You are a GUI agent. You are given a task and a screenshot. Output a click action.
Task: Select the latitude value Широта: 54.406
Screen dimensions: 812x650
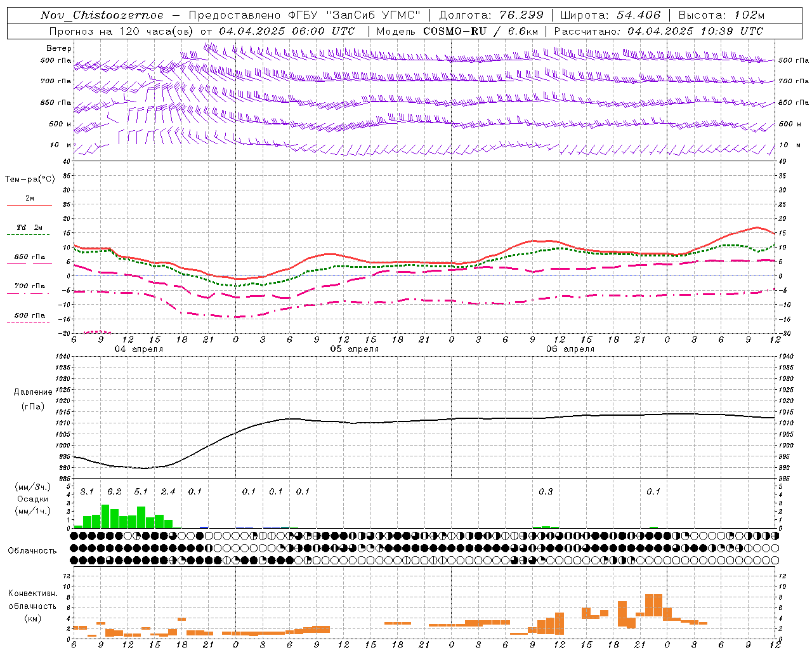pos(610,15)
